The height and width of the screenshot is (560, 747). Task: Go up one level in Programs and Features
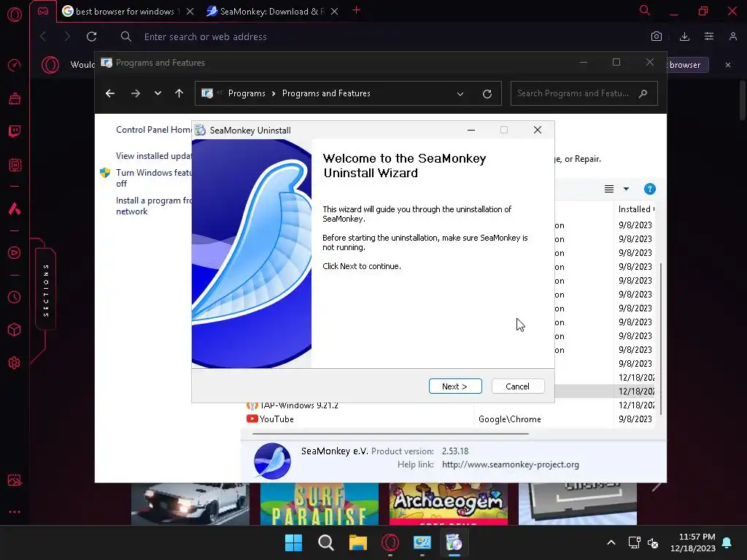[179, 93]
